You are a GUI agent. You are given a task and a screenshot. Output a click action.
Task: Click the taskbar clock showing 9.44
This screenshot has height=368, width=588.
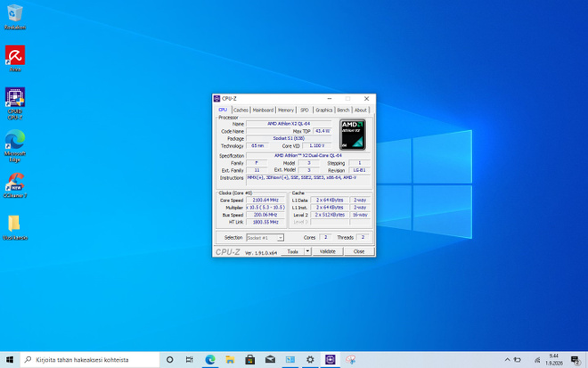click(x=554, y=360)
